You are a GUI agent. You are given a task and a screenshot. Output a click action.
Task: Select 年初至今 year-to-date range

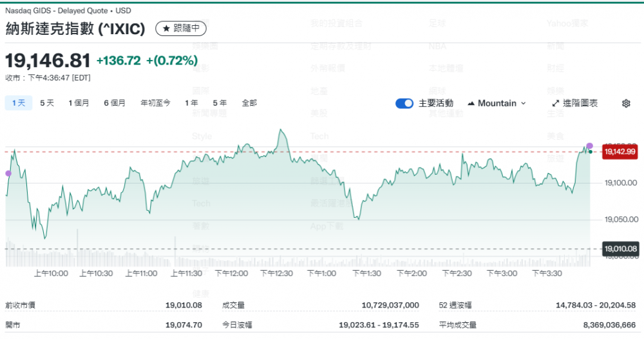[155, 102]
